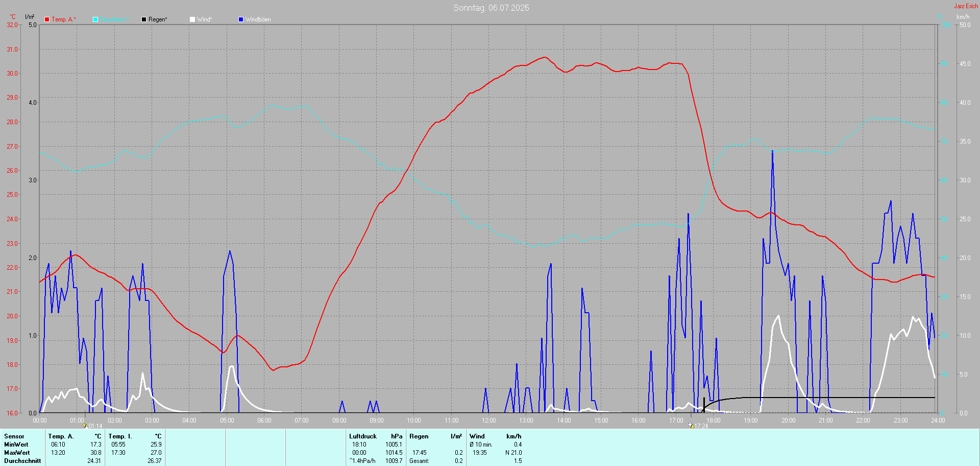Click the 'Jarz Erich' author label

point(966,6)
